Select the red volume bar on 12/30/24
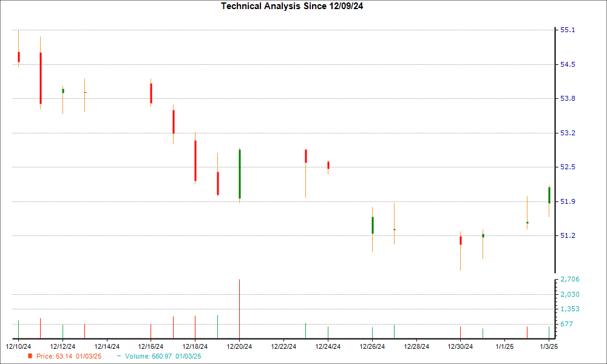Image resolution: width=607 pixels, height=364 pixels. click(x=461, y=332)
